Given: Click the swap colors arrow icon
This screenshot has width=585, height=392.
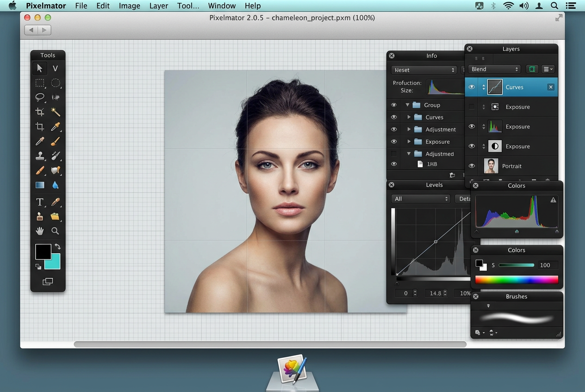Looking at the screenshot, I should pyautogui.click(x=57, y=246).
